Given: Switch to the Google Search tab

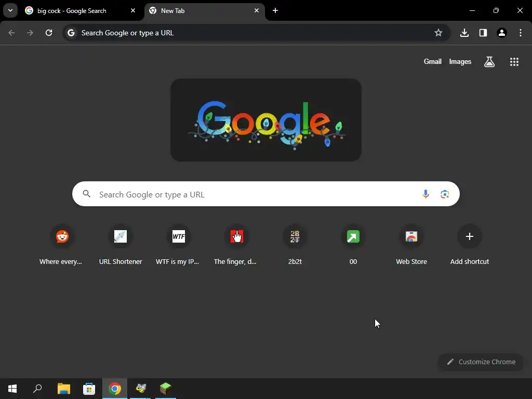Looking at the screenshot, I should click(80, 10).
